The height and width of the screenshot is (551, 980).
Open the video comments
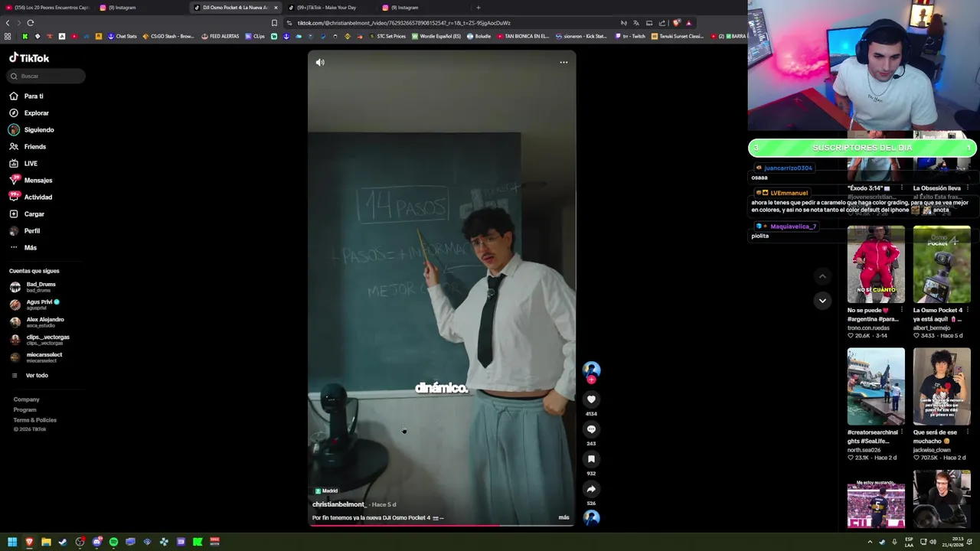(591, 429)
